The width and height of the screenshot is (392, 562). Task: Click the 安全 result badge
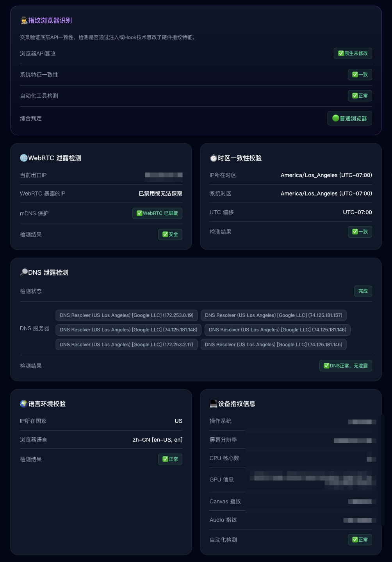click(x=170, y=234)
